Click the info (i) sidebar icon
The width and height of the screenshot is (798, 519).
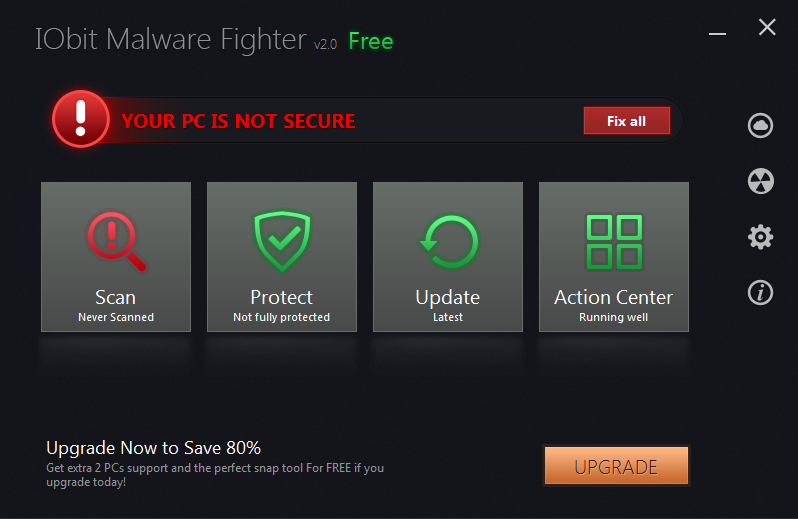pos(760,293)
